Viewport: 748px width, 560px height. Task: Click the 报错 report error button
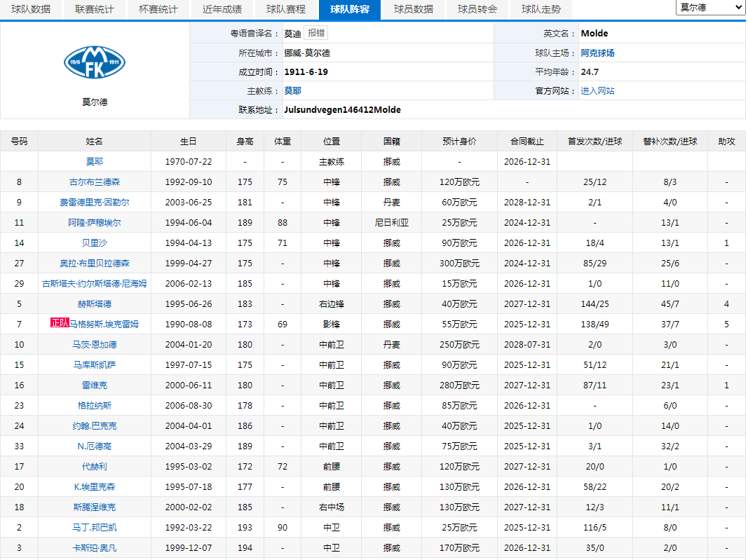pos(316,33)
